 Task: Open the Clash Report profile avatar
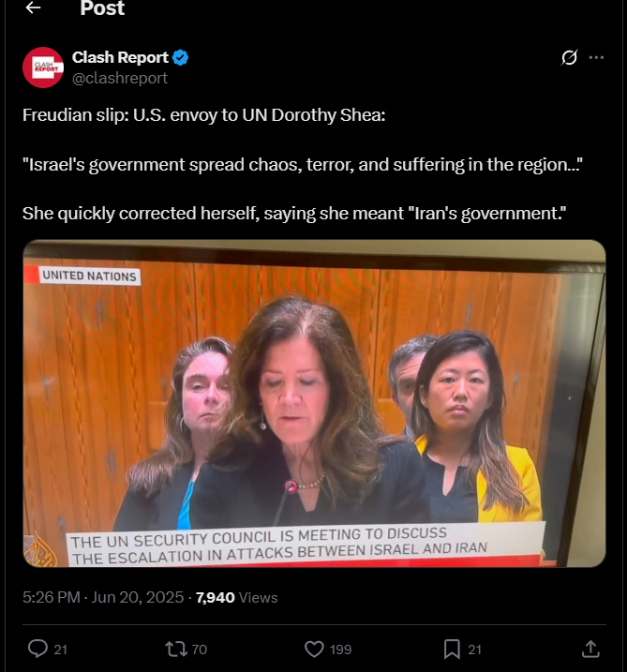tap(43, 67)
